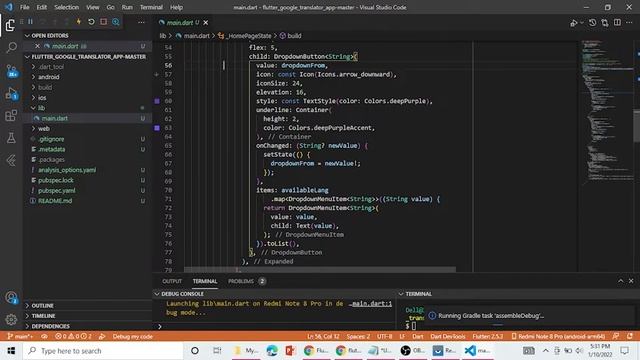This screenshot has width=640, height=360.
Task: Open the View menu
Action: (x=93, y=7)
